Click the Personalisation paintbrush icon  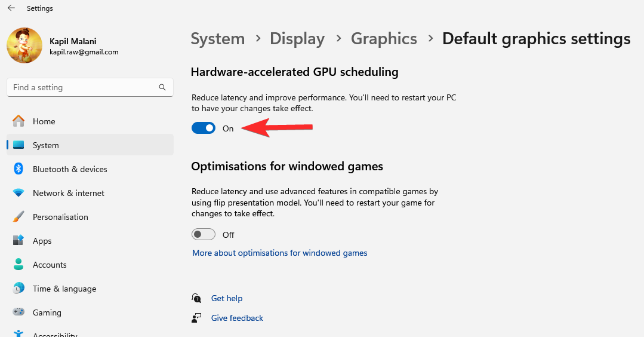coord(19,217)
